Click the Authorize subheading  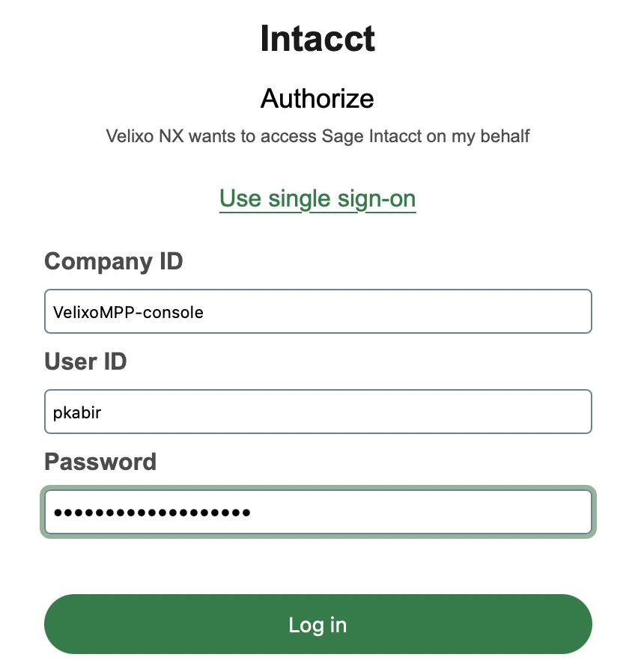coord(317,98)
